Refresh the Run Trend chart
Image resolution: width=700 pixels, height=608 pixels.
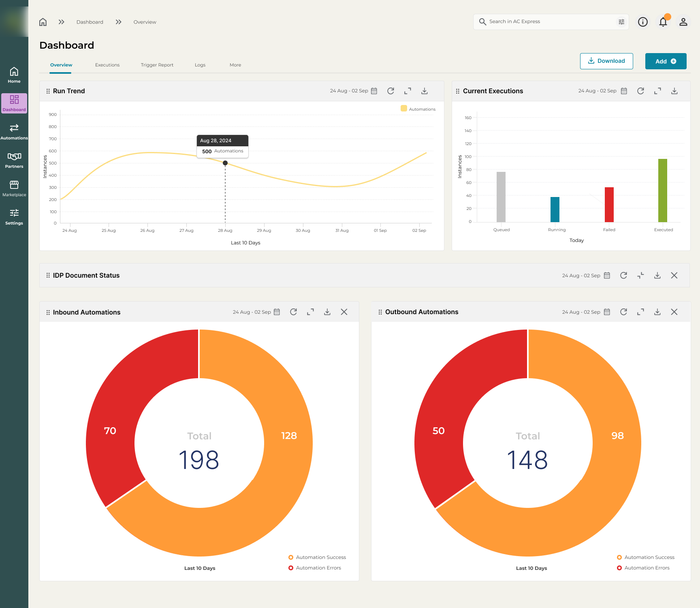pos(391,91)
